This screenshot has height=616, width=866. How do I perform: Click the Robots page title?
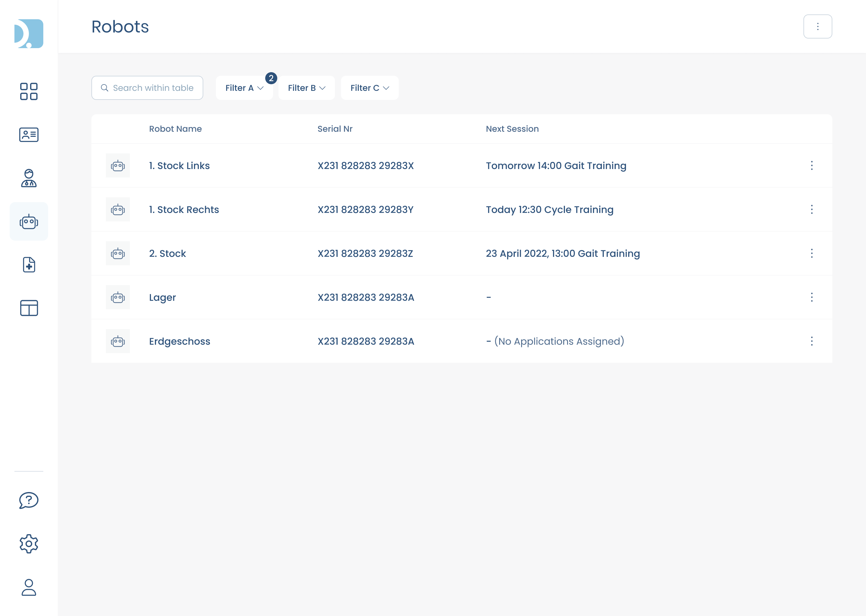point(120,26)
